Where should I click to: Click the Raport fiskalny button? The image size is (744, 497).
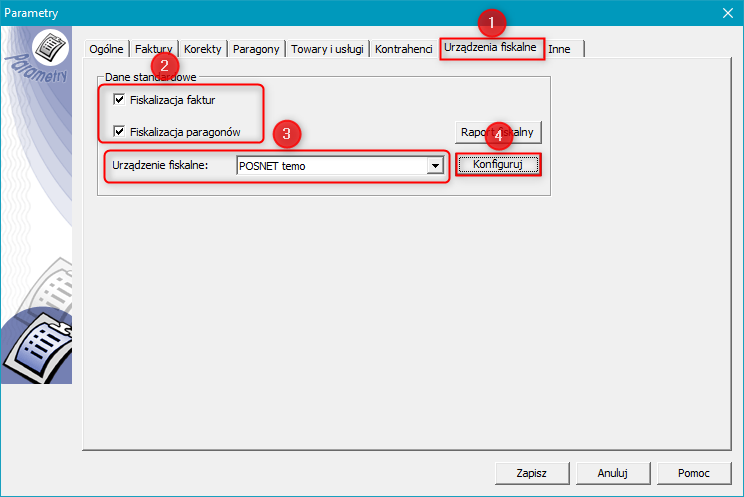pos(498,132)
